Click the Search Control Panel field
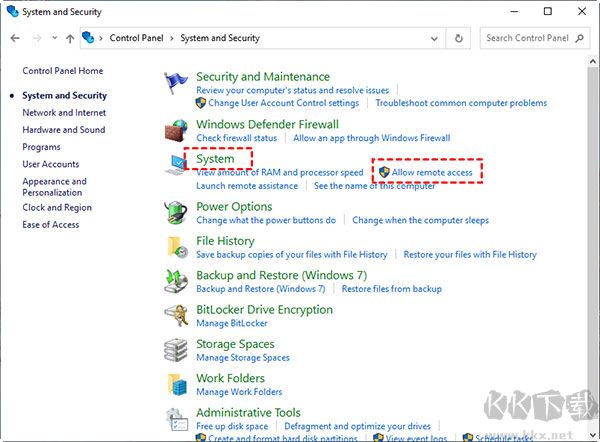 click(527, 38)
